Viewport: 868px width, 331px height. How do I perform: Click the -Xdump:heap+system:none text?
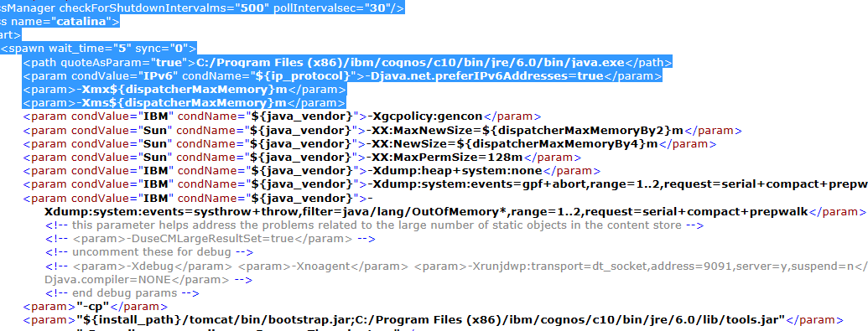456,170
